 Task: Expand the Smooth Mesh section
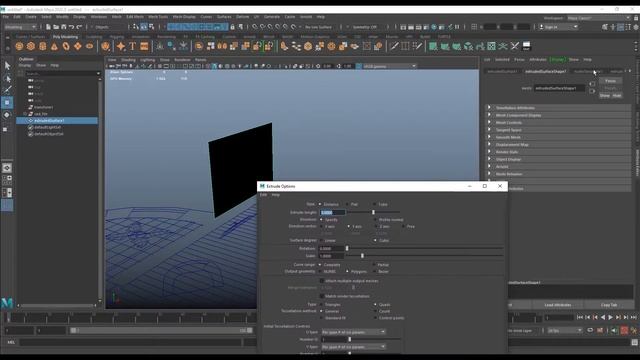click(x=558, y=137)
